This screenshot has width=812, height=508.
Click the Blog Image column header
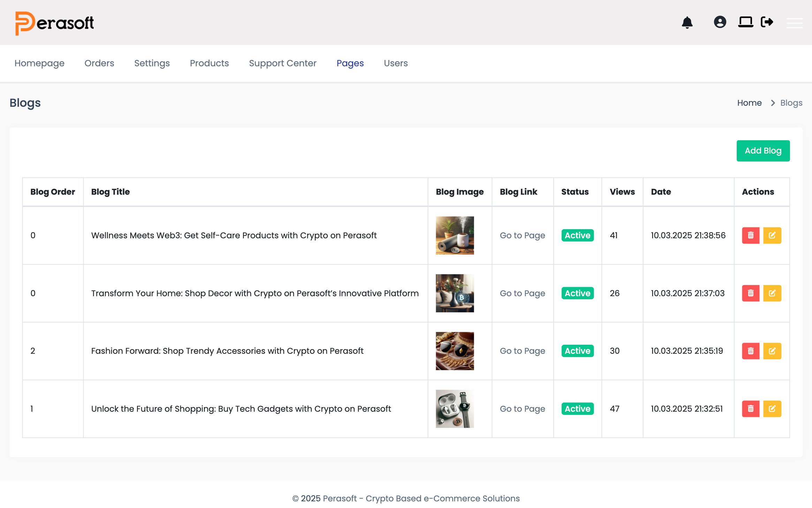coord(460,192)
